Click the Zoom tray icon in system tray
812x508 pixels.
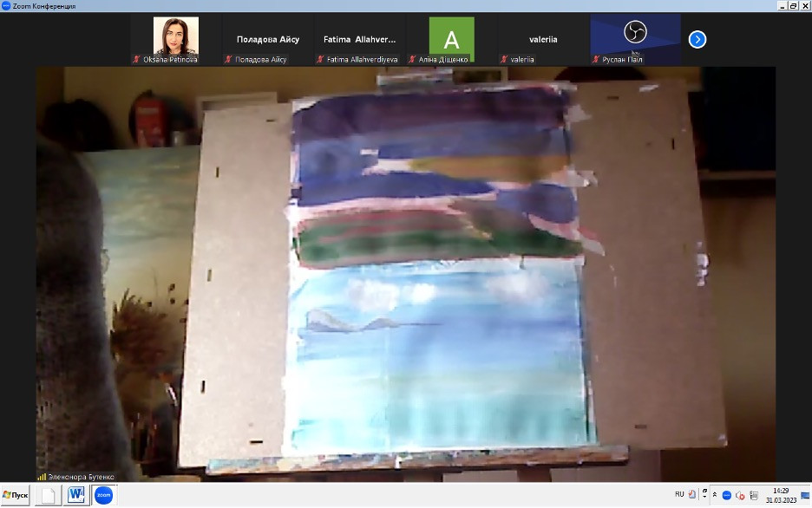pyautogui.click(x=727, y=495)
